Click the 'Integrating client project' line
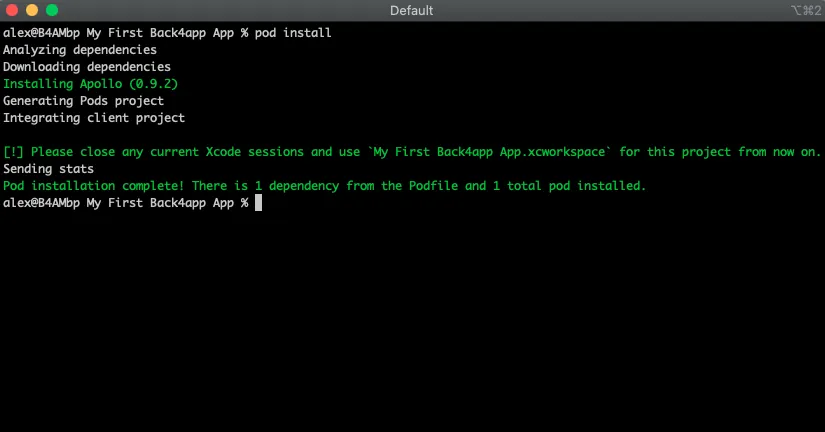The image size is (825, 432). click(94, 118)
